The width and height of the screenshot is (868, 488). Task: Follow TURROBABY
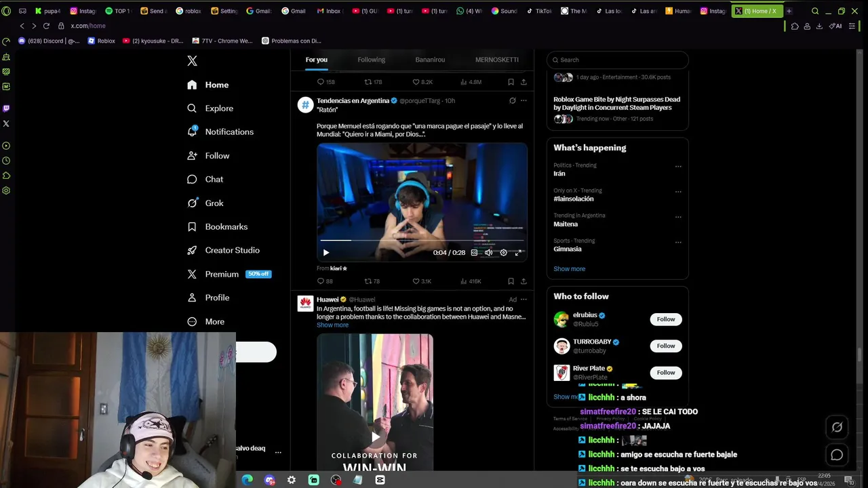(x=666, y=346)
